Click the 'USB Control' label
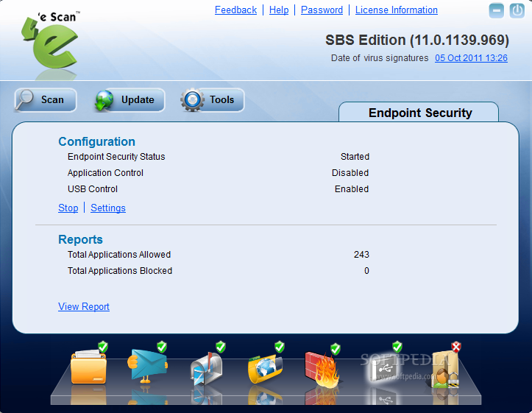The image size is (532, 413). point(93,189)
